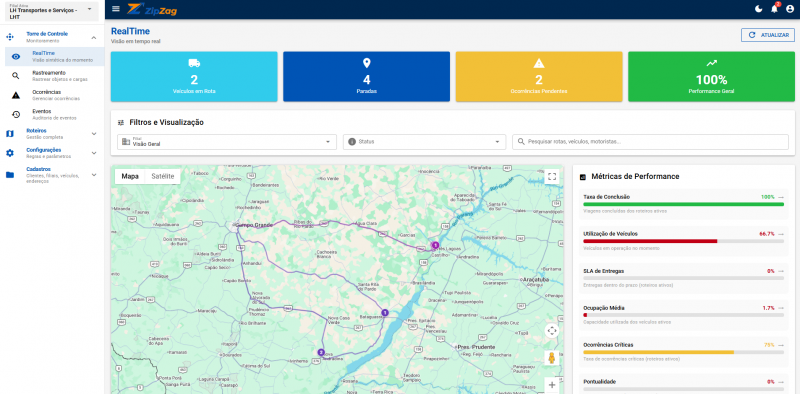Select RealTime menu item
The height and width of the screenshot is (394, 800).
55,56
